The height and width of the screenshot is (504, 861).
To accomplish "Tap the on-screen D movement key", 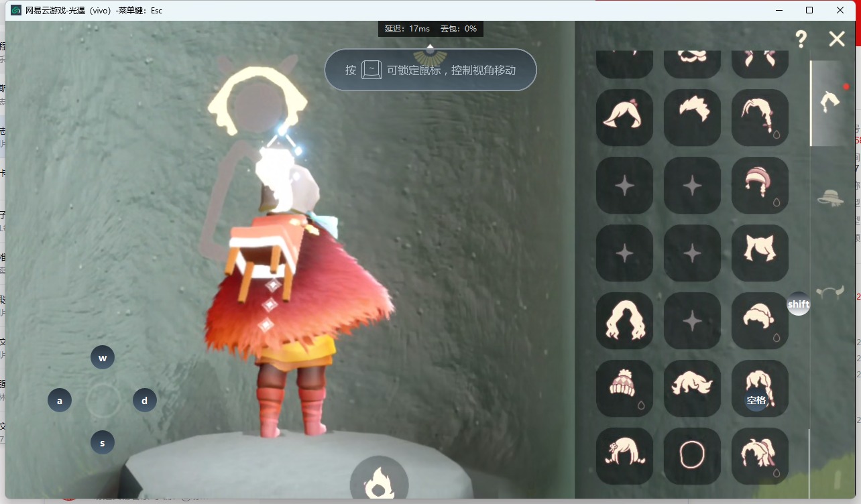I will pos(145,401).
